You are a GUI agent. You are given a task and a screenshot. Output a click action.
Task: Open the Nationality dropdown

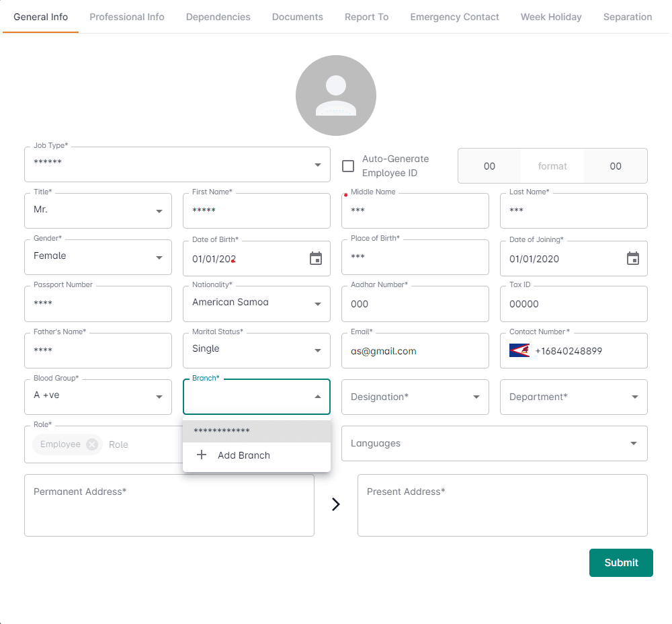[318, 304]
